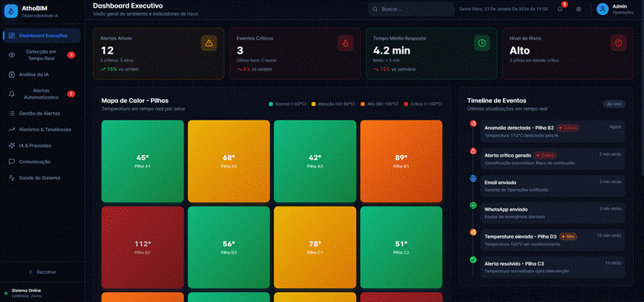Open the settings gear icon in header
This screenshot has height=302, width=644.
point(579,9)
